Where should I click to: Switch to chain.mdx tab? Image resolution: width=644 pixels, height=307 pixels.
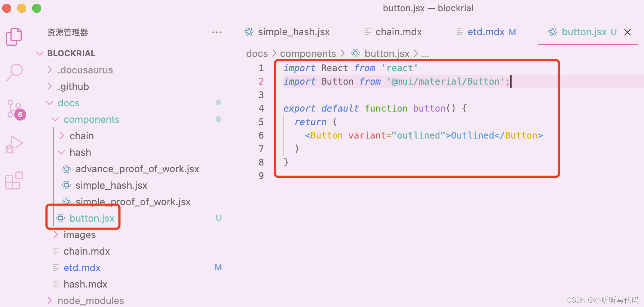coord(399,32)
